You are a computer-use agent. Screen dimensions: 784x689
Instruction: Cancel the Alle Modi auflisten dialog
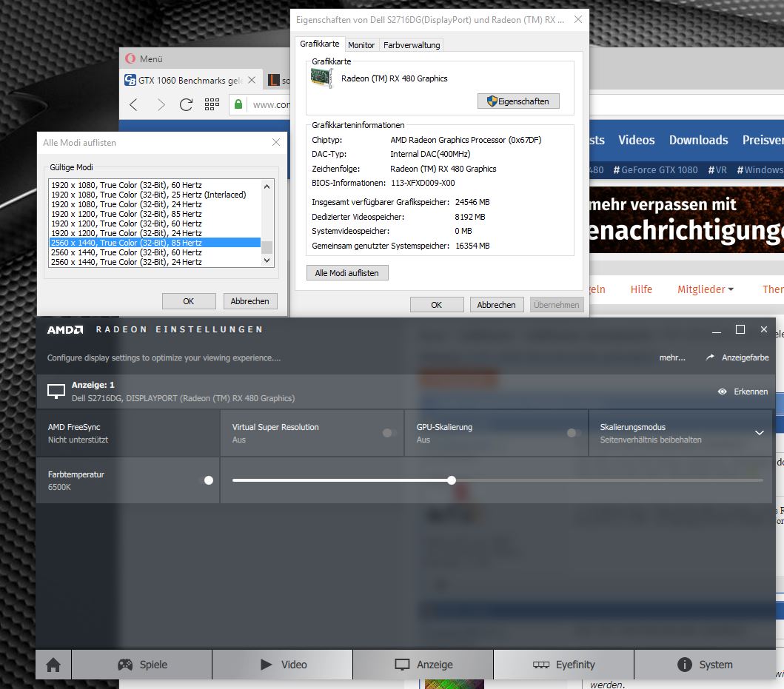click(x=249, y=301)
